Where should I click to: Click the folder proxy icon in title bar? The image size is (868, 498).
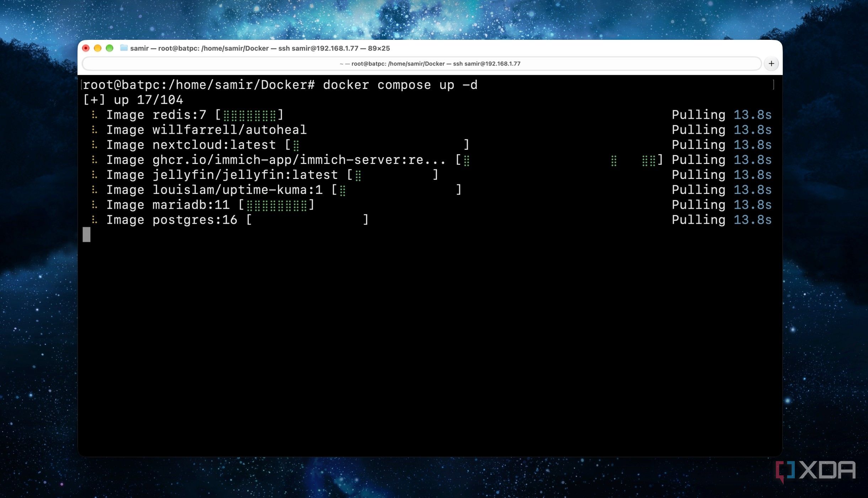124,48
